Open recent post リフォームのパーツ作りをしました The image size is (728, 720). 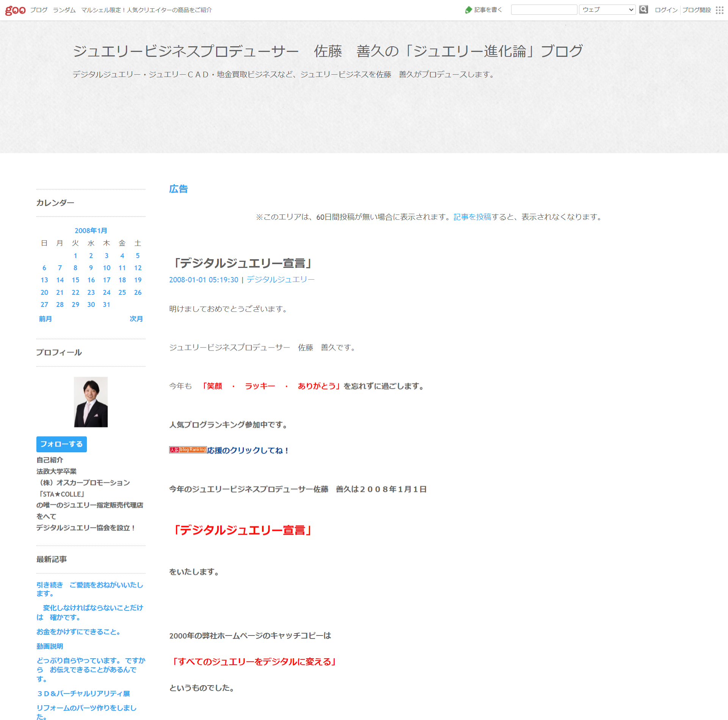pyautogui.click(x=86, y=712)
